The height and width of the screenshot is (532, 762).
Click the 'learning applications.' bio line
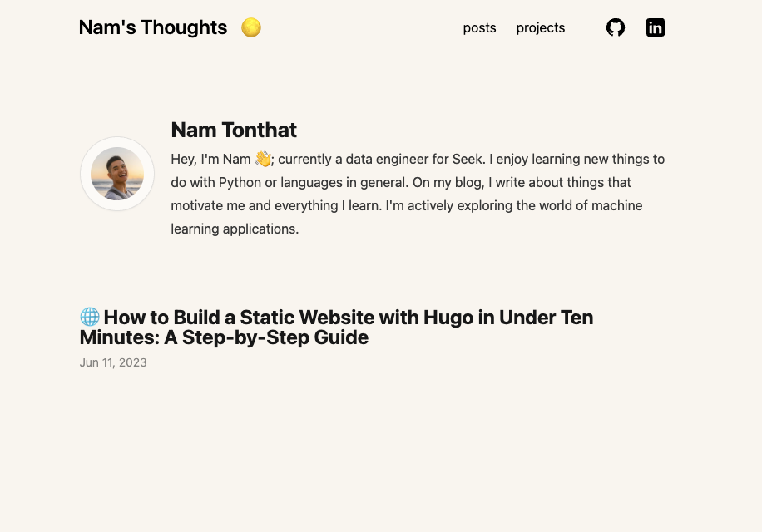point(235,229)
